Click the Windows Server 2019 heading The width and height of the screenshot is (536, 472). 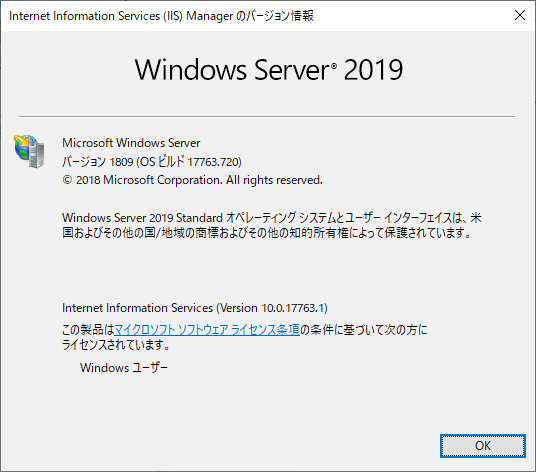(x=269, y=70)
